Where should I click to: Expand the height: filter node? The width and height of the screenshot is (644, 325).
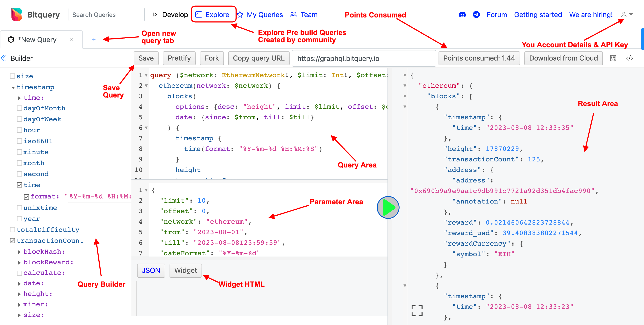click(x=19, y=294)
